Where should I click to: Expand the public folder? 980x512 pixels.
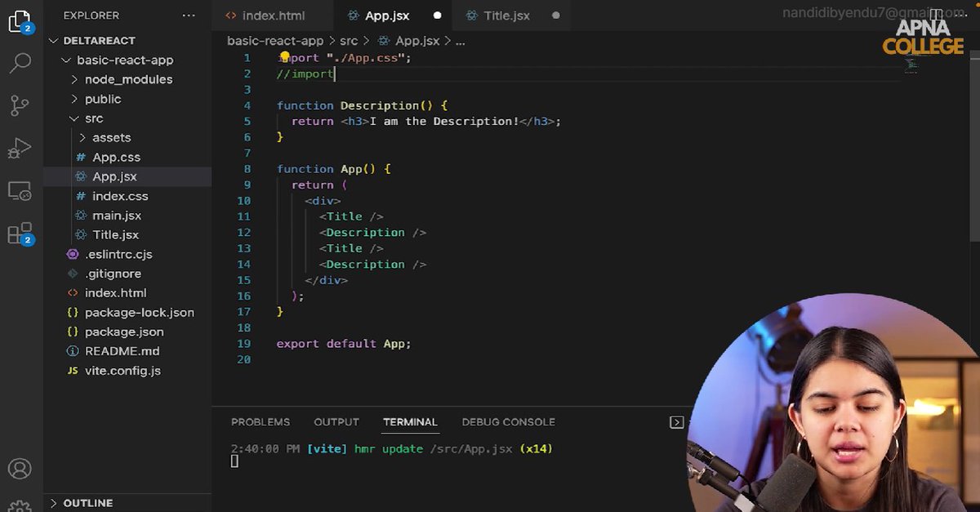[127, 99]
